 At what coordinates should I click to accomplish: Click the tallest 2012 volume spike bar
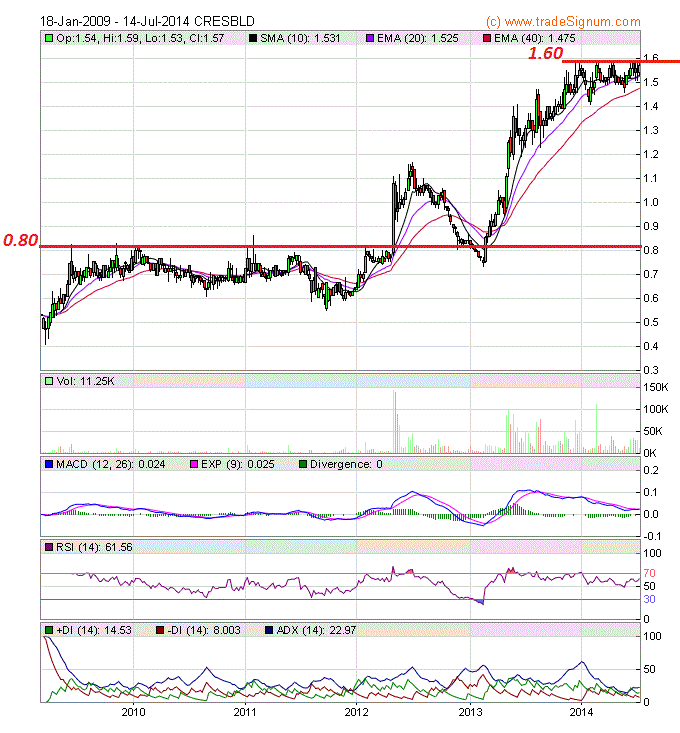point(394,421)
